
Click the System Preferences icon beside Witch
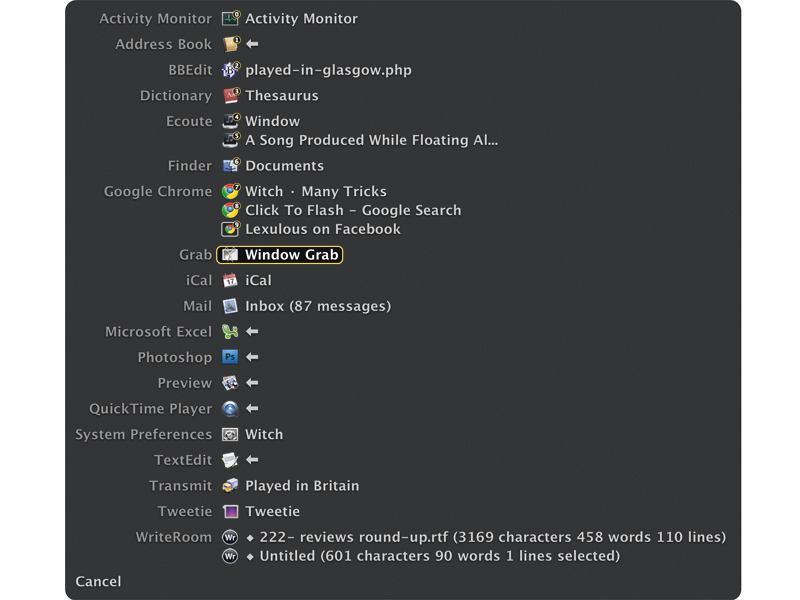pos(230,435)
